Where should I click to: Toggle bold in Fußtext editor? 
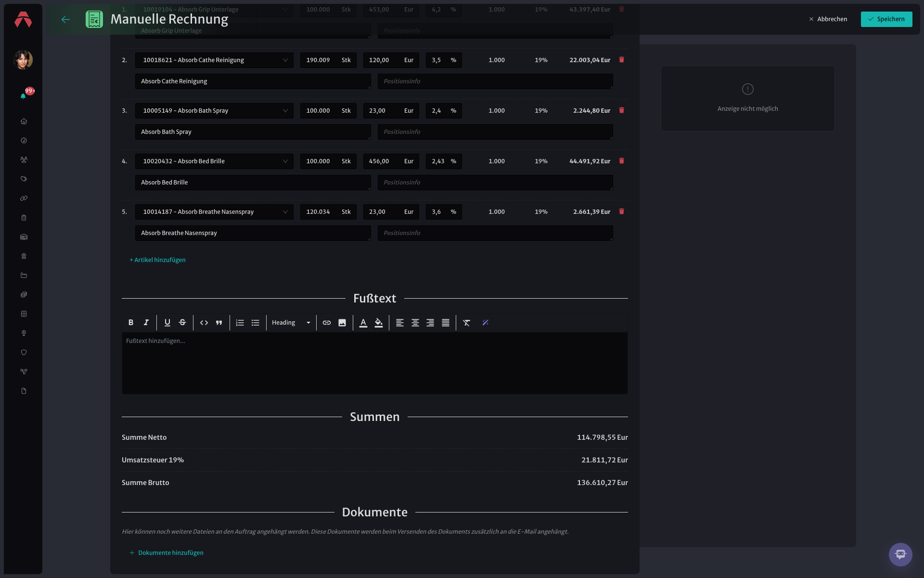click(x=131, y=323)
